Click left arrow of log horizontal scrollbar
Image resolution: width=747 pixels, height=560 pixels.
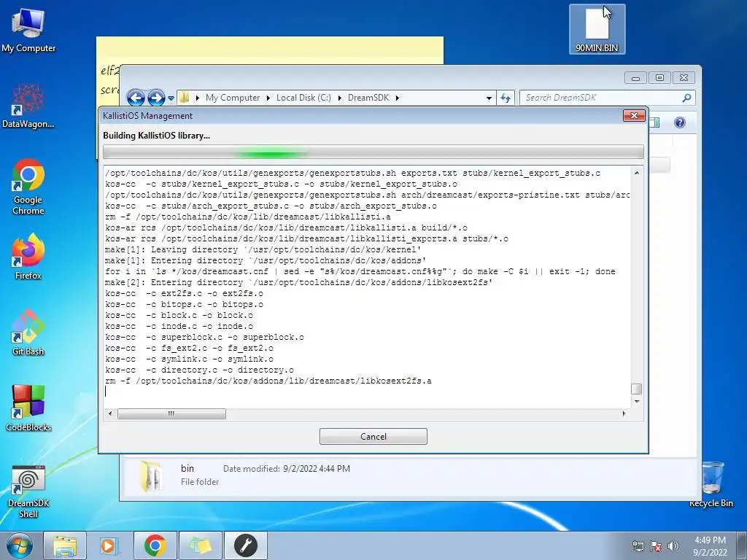pos(110,414)
